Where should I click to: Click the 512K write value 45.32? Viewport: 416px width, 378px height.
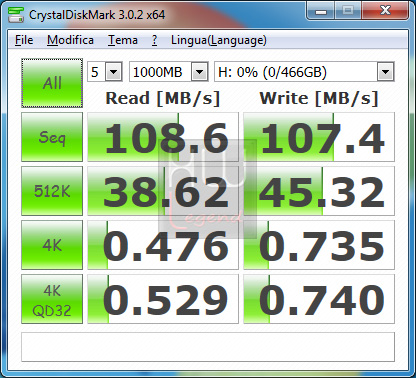coord(319,191)
